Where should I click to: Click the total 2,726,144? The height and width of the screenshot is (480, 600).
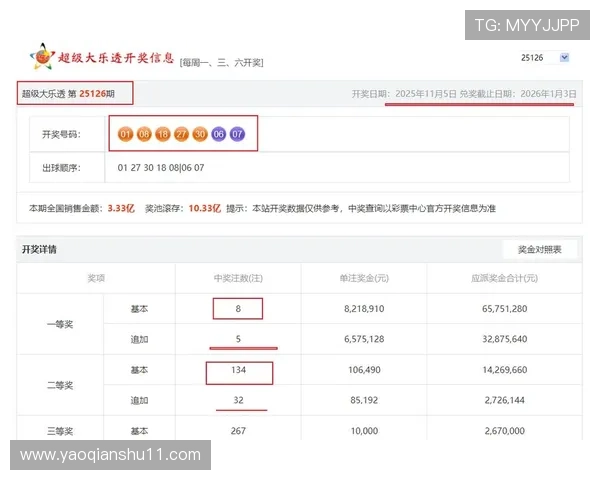click(504, 400)
